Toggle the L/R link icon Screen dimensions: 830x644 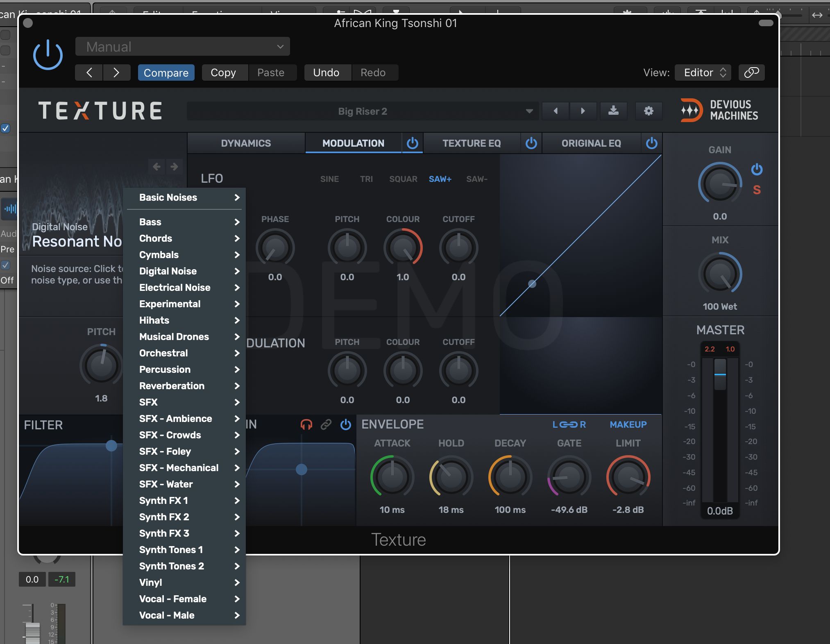[569, 424]
